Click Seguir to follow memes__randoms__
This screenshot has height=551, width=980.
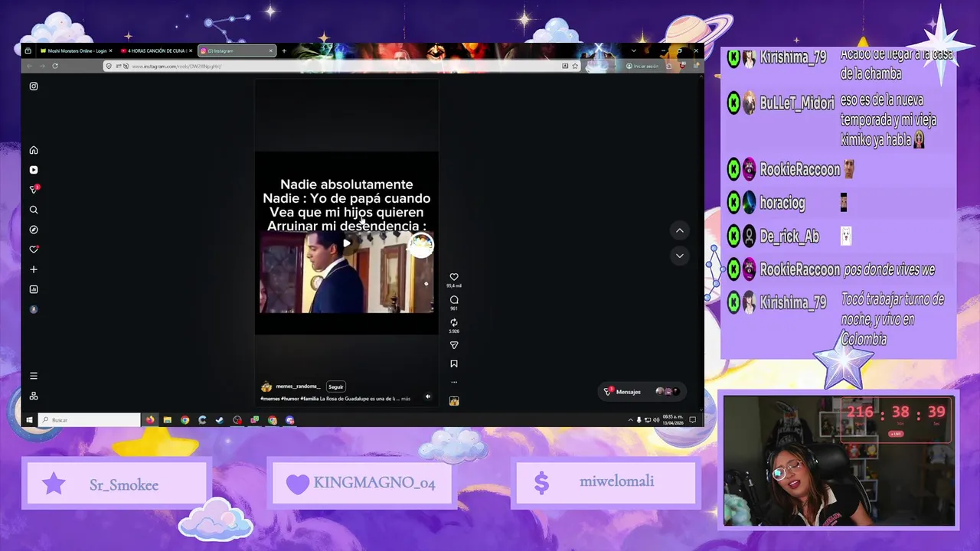click(336, 386)
